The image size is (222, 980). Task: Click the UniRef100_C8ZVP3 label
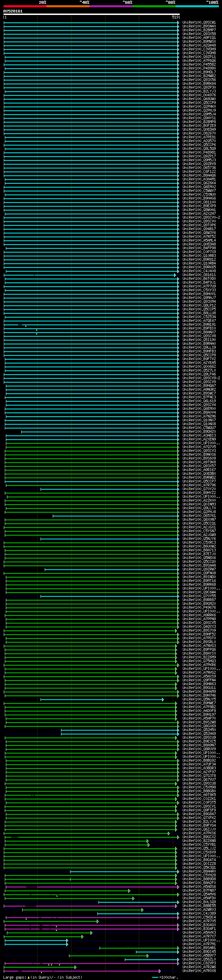point(199,963)
